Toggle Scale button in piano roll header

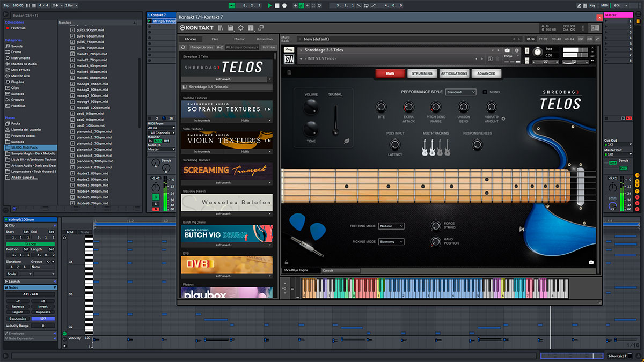85,232
